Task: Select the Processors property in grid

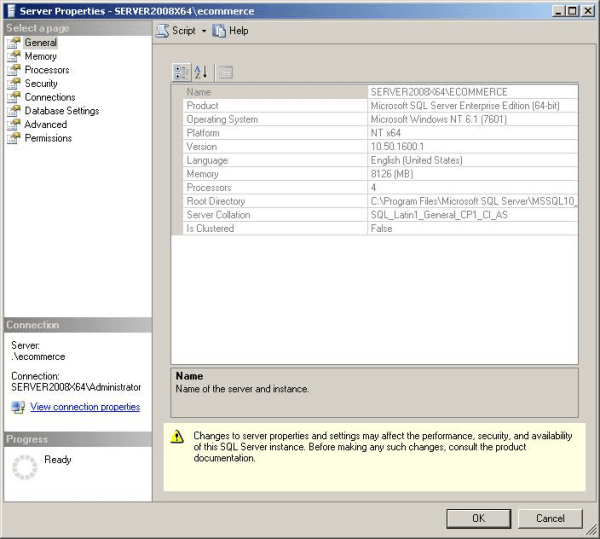Action: [x=209, y=188]
